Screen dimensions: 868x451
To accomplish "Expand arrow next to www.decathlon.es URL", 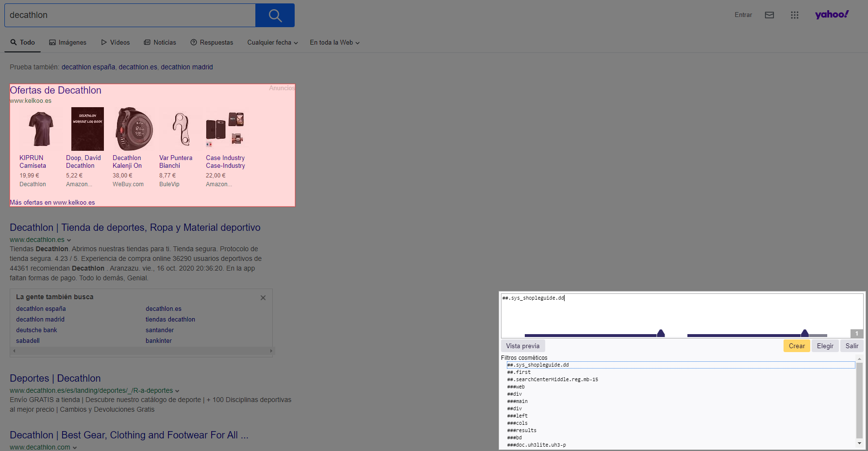I will [69, 240].
